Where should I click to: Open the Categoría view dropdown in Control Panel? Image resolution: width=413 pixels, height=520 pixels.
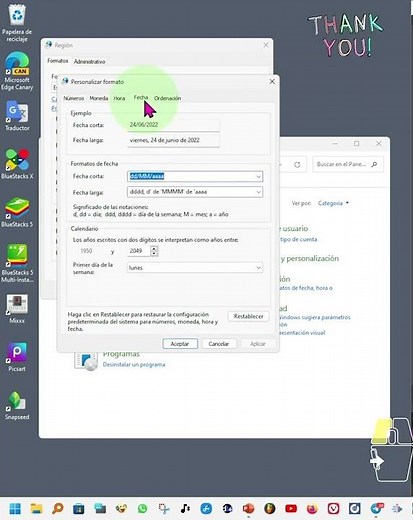click(333, 203)
